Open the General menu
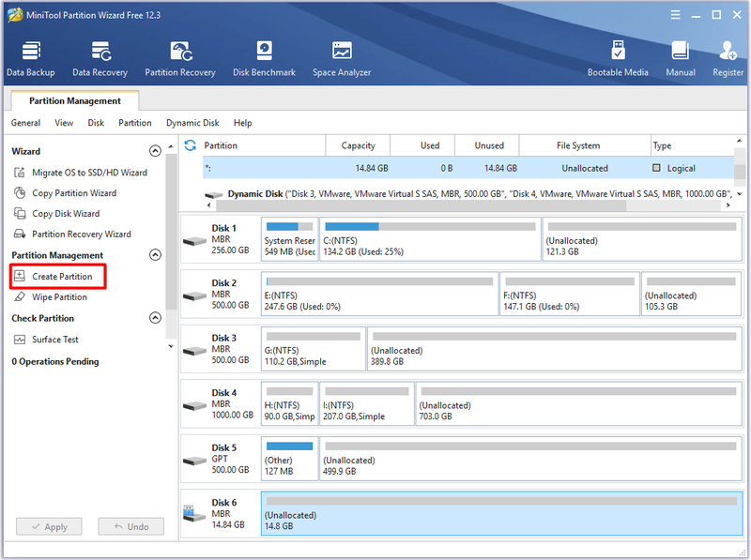 click(x=25, y=123)
